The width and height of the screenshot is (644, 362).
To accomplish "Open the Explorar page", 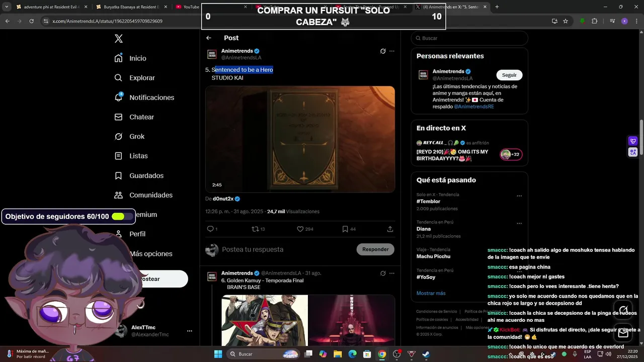I will pyautogui.click(x=135, y=78).
